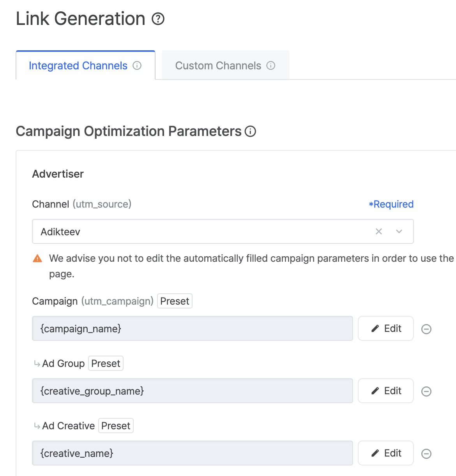The width and height of the screenshot is (456, 476).
Task: Switch to the Custom Channels tab
Action: [x=218, y=65]
